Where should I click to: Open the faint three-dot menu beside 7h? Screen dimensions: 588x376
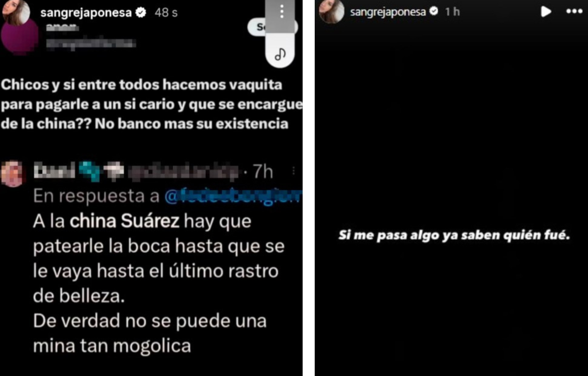[293, 171]
